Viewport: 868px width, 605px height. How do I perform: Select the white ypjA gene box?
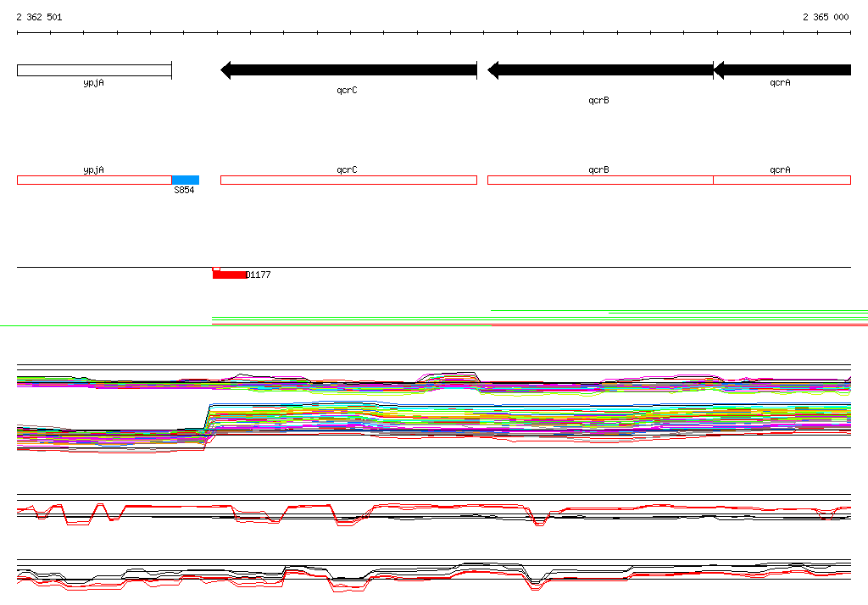[x=94, y=70]
